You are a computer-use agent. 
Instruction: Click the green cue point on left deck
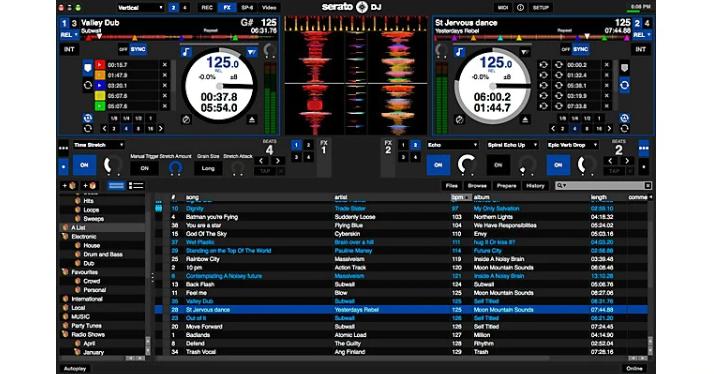[x=100, y=106]
